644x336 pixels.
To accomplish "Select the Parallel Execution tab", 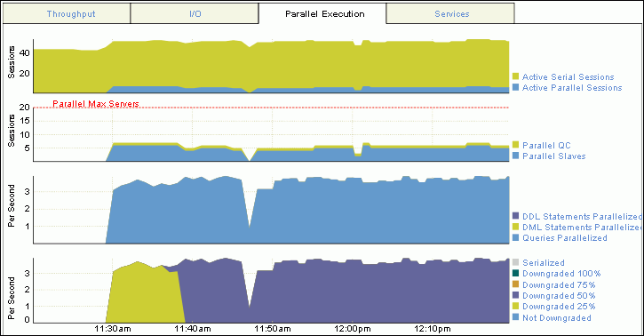I will pyautogui.click(x=322, y=13).
